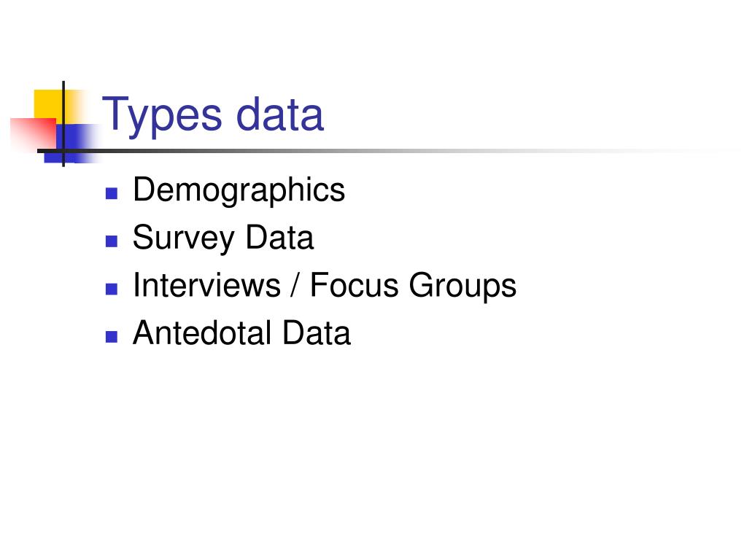Click the Interviews / Focus Groups line
Screen dimensions: 747x560
click(x=325, y=286)
